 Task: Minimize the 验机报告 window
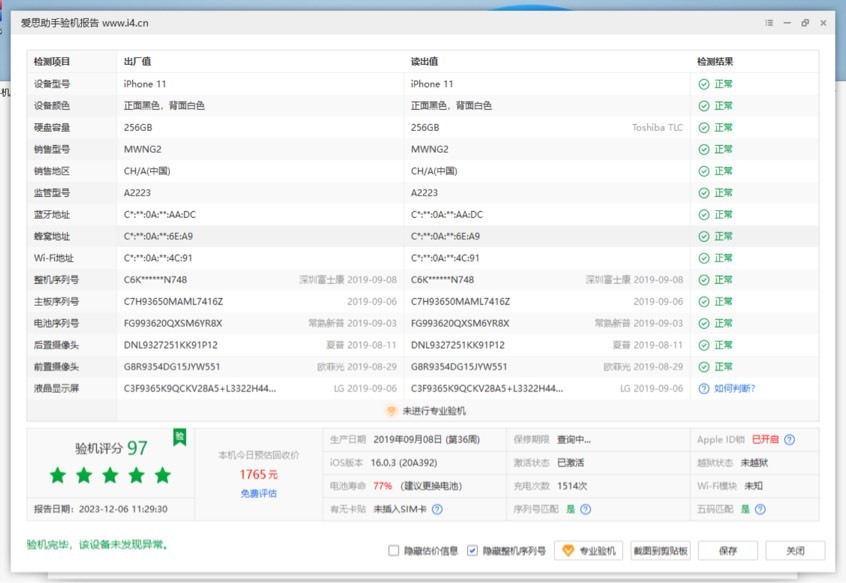(787, 23)
